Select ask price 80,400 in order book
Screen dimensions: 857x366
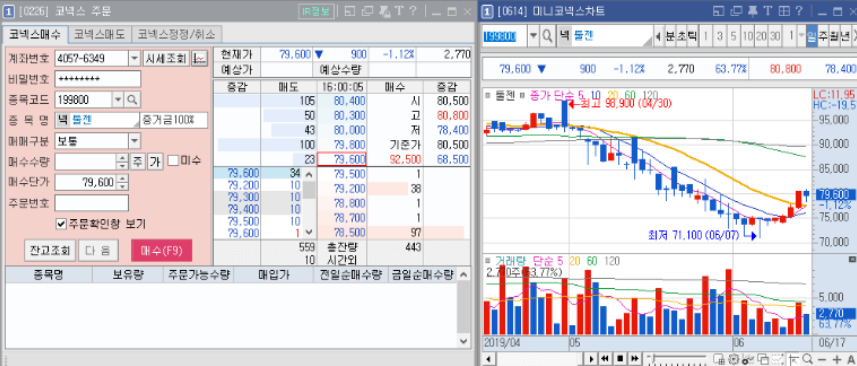pos(342,101)
